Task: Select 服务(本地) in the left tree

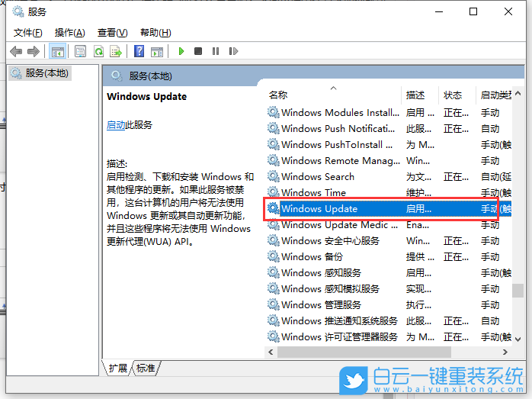Action: [40, 73]
